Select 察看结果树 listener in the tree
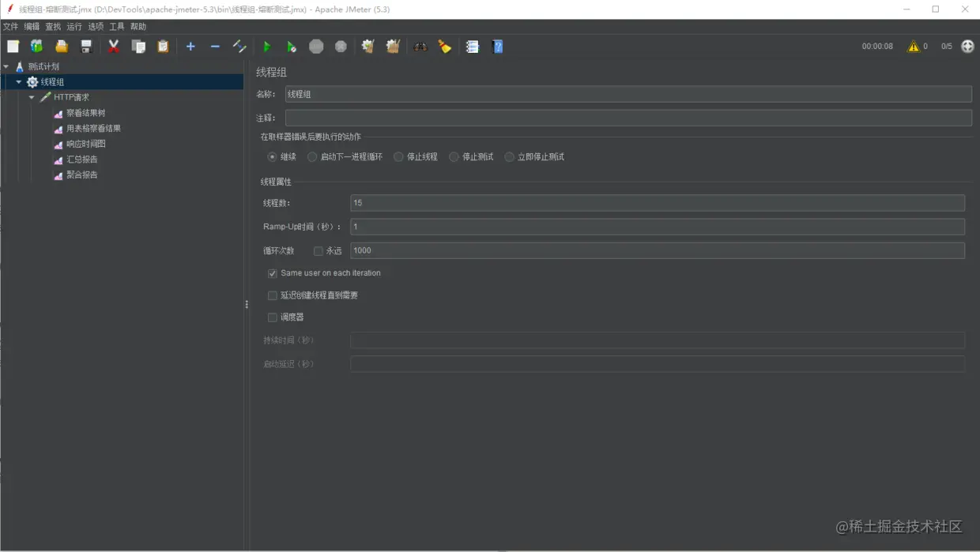 click(x=85, y=113)
